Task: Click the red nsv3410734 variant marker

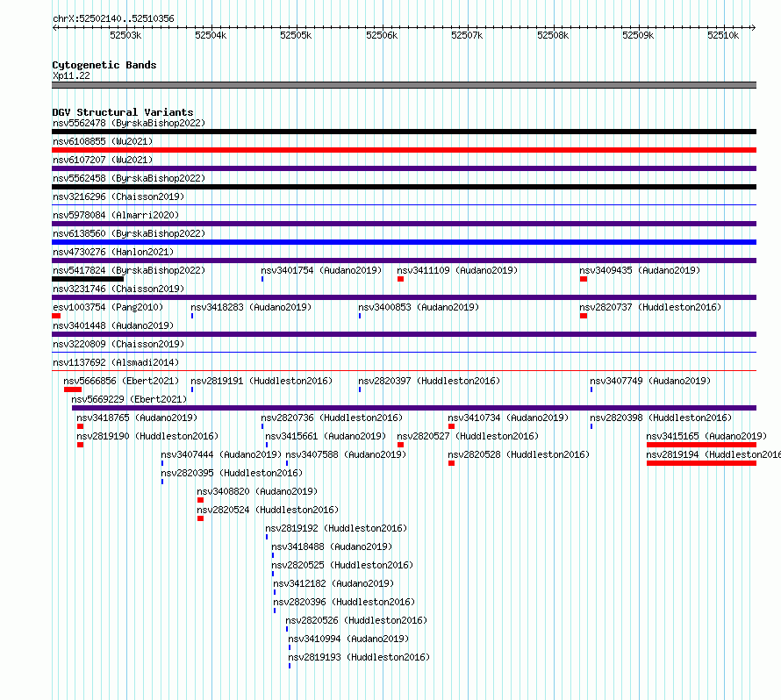Action: pos(451,426)
